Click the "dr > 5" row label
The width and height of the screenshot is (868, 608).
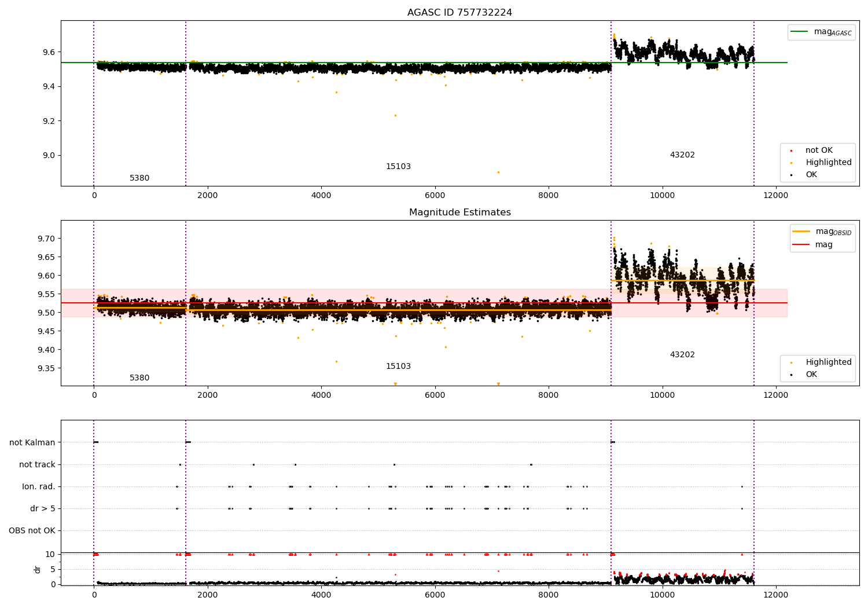[43, 509]
